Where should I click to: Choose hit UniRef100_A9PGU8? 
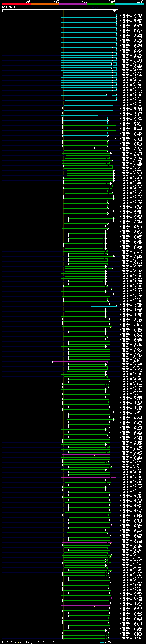pyautogui.click(x=131, y=22)
